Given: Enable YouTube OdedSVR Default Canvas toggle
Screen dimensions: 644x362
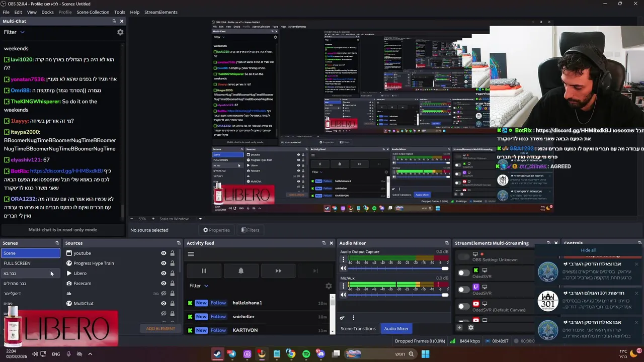Looking at the screenshot, I should click(463, 306).
